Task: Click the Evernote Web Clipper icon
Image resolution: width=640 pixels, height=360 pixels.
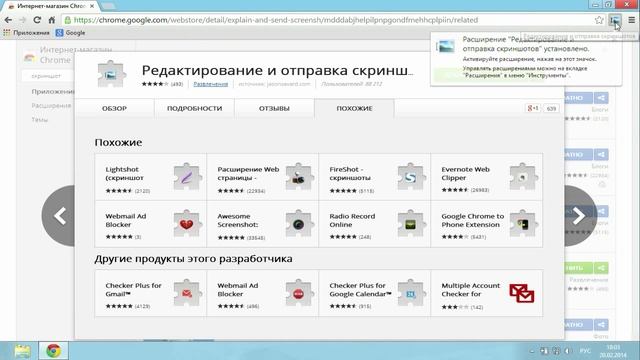Action: coord(523,177)
